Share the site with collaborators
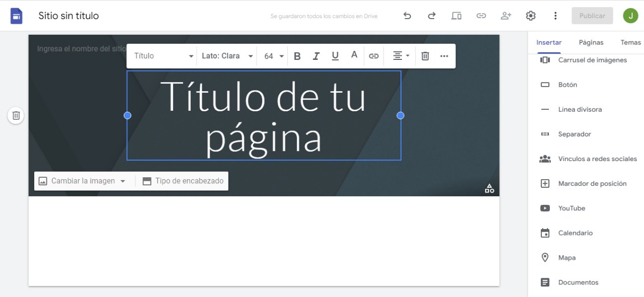Viewport: 644px width, 297px height. tap(506, 16)
